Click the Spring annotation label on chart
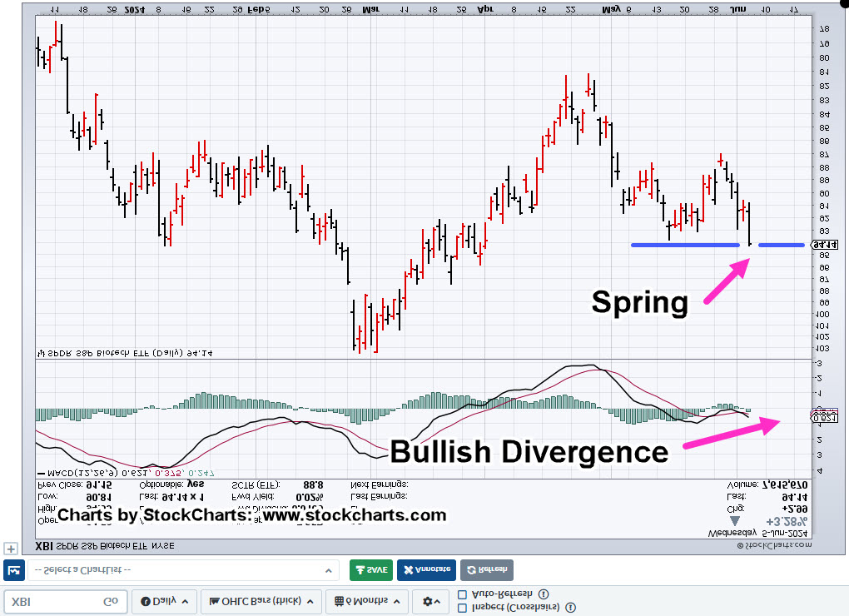Screen dimensions: 849x616 pos(639,301)
